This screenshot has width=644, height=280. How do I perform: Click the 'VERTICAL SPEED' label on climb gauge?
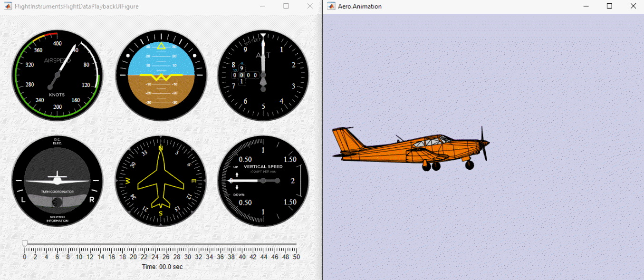tap(263, 167)
